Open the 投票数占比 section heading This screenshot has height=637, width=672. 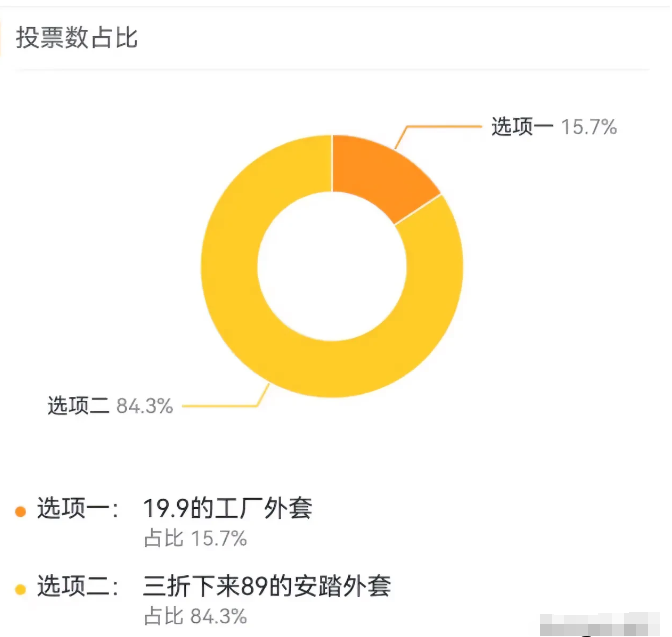coord(77,37)
